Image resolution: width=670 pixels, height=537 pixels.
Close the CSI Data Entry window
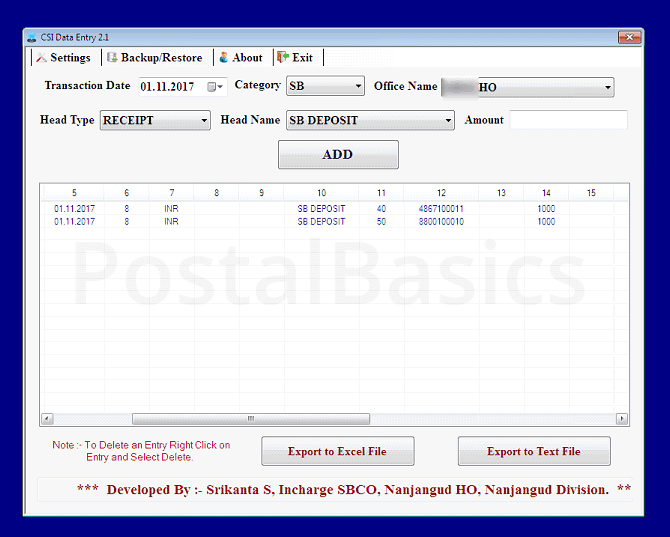(629, 37)
